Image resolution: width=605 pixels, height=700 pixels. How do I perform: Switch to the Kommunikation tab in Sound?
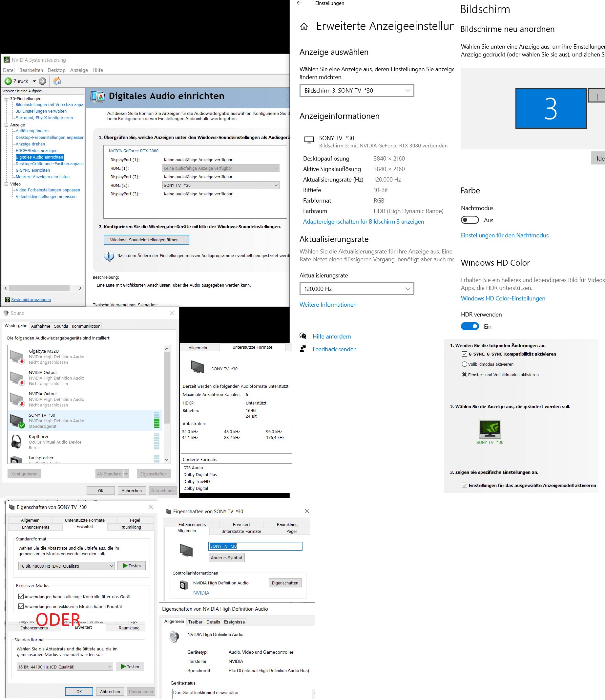click(x=86, y=326)
